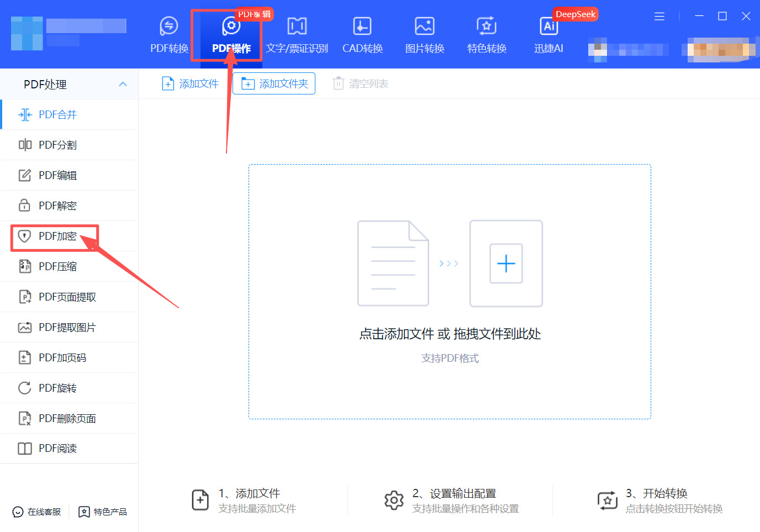This screenshot has height=532, width=760.
Task: Close the application window
Action: click(746, 16)
